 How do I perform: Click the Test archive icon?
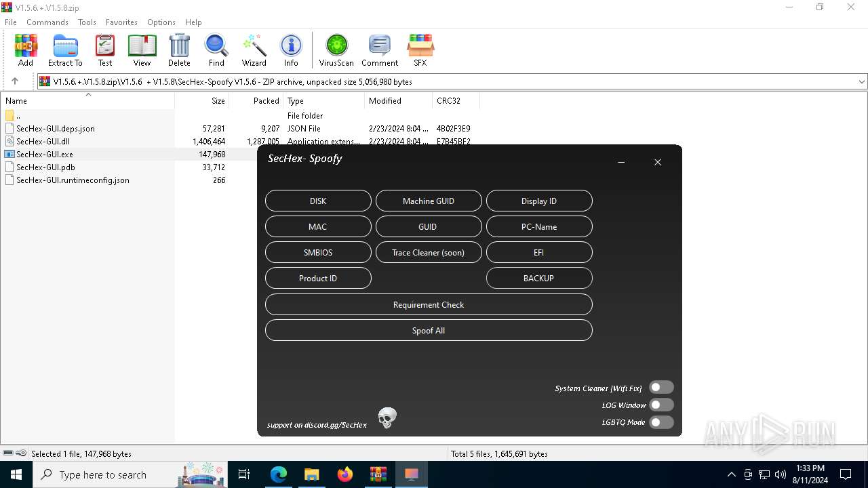[105, 51]
